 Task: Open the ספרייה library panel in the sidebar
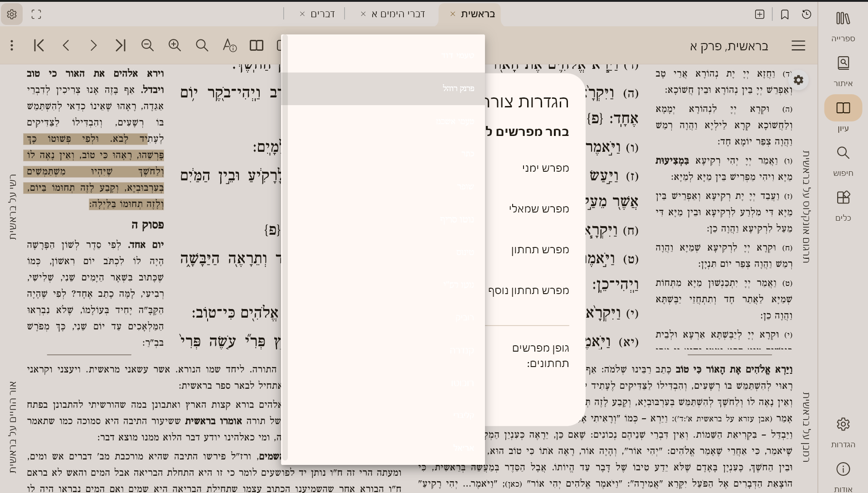point(843,26)
